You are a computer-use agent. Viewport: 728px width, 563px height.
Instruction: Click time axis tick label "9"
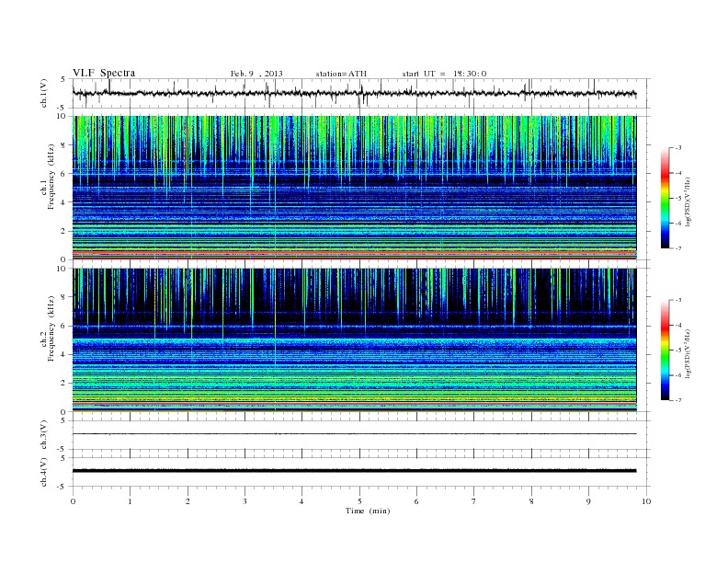(588, 501)
